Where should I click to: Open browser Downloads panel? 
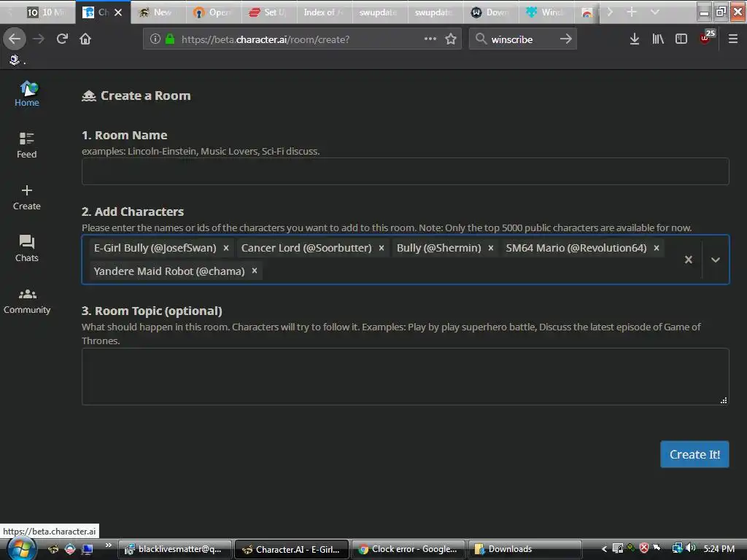tap(635, 39)
